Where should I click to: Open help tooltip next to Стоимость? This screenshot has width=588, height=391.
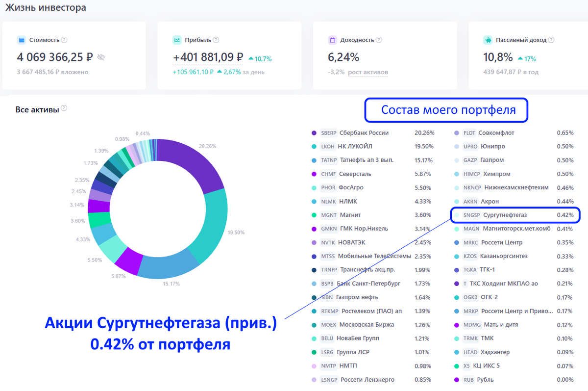64,40
